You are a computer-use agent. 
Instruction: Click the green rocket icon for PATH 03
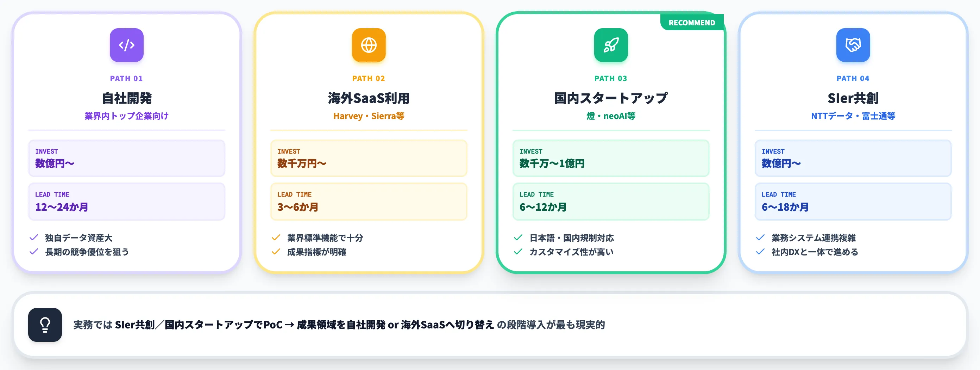coord(611,45)
